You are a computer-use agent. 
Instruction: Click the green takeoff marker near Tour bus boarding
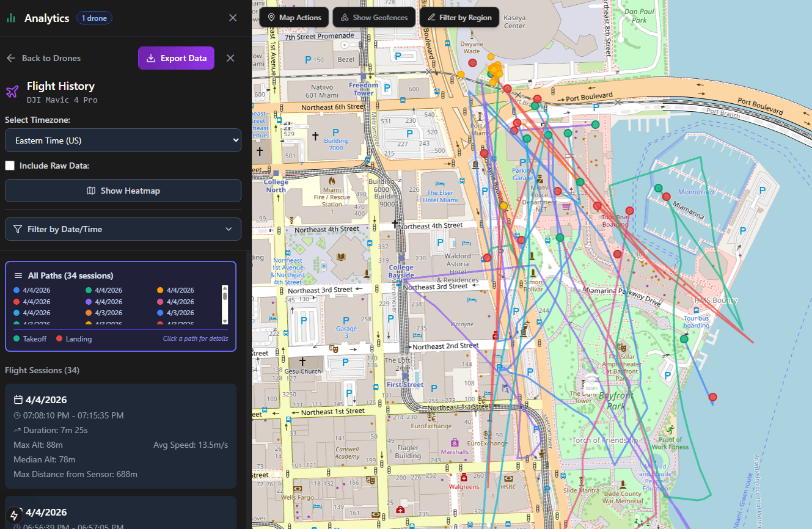point(684,339)
